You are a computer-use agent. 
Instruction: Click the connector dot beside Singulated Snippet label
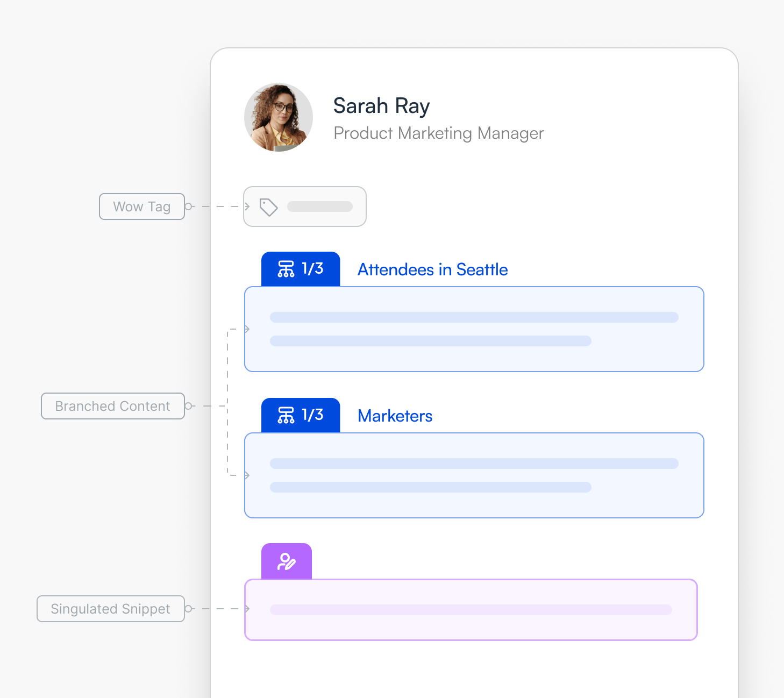pos(188,609)
